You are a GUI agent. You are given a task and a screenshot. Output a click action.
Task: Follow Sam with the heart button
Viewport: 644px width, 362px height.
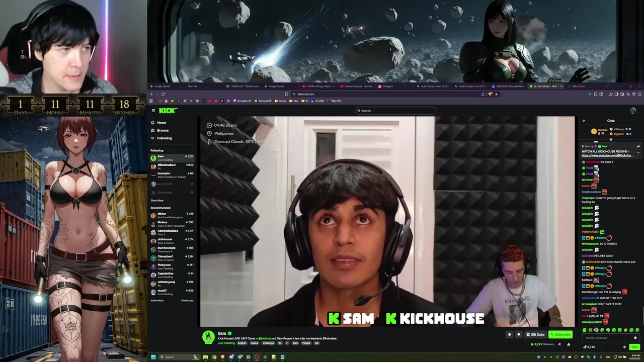coord(519,334)
